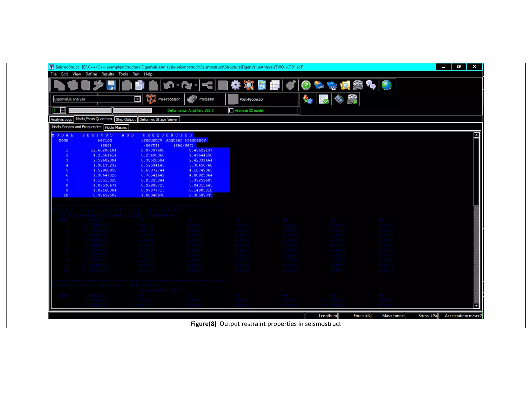Screen dimensions: 532x411
Task: Open the Define menu
Action: pos(91,74)
